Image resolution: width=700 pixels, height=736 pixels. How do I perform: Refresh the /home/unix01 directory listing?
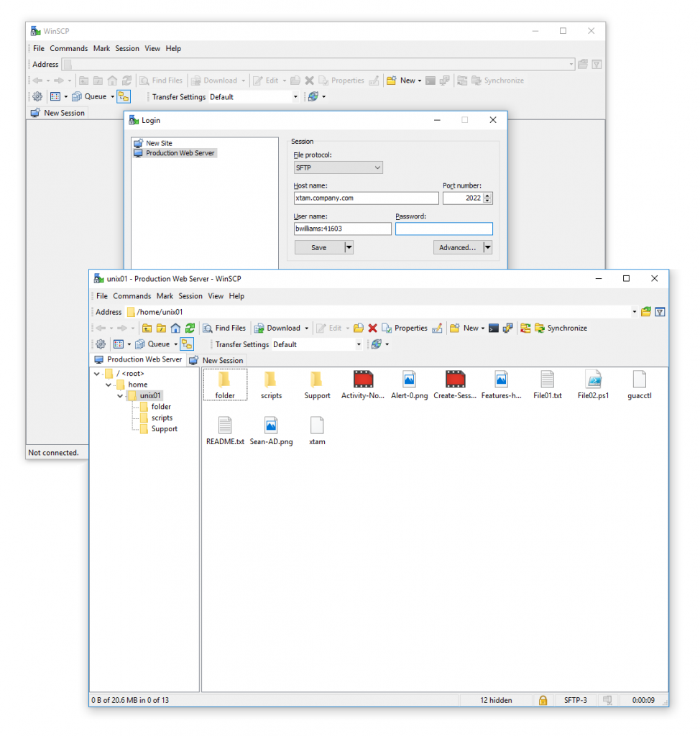tap(190, 328)
